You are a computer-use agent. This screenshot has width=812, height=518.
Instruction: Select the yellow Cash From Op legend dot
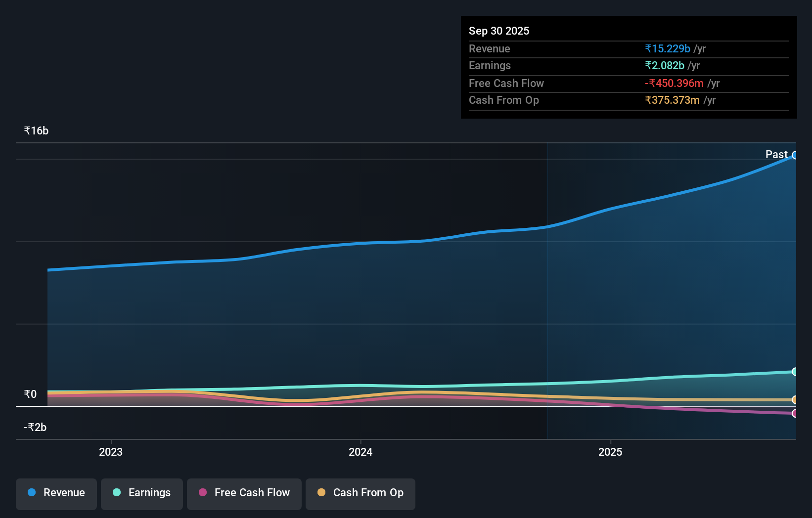[x=322, y=492]
